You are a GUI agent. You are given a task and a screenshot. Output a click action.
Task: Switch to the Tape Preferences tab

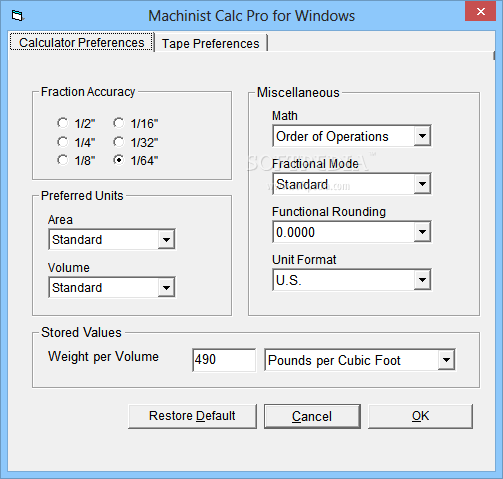(x=211, y=43)
